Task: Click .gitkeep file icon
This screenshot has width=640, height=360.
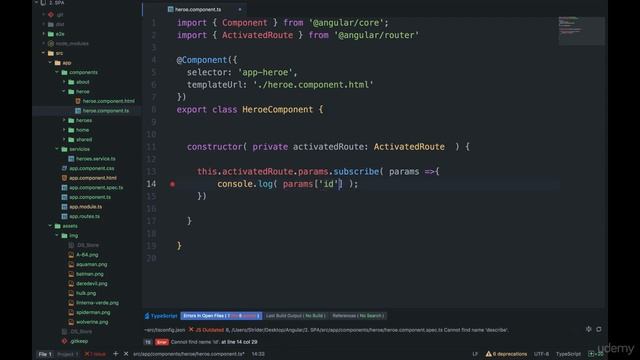Action: click(64, 341)
